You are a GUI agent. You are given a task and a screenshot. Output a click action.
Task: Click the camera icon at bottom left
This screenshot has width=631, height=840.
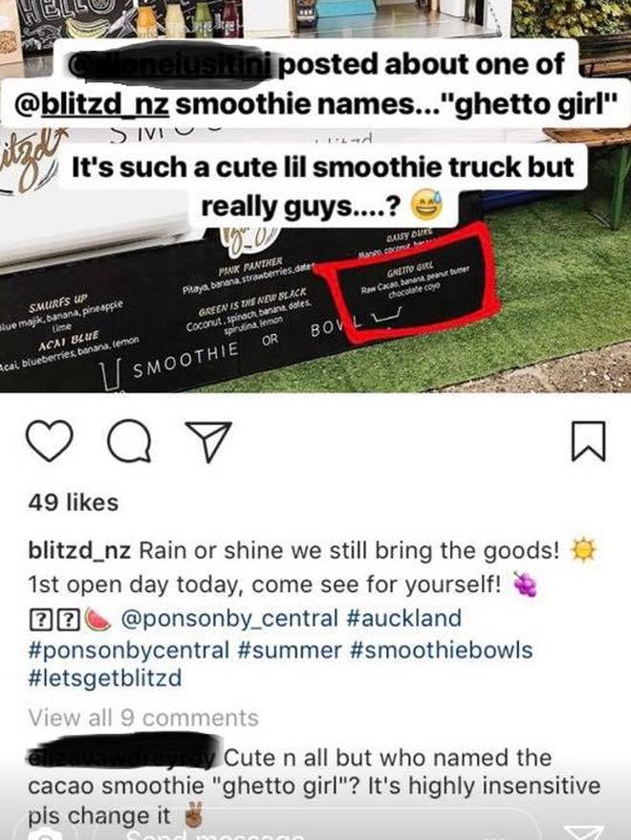(x=47, y=833)
